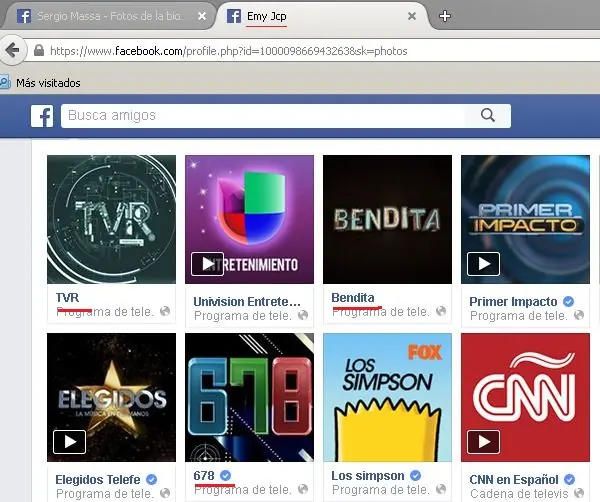Go back with the browser back arrow
600x502 pixels.
click(x=13, y=50)
